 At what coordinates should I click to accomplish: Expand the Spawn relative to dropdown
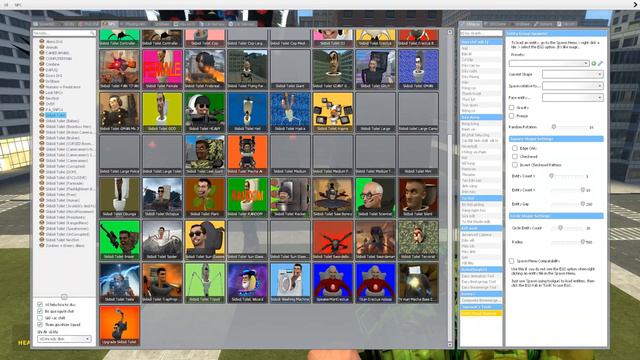click(x=572, y=86)
